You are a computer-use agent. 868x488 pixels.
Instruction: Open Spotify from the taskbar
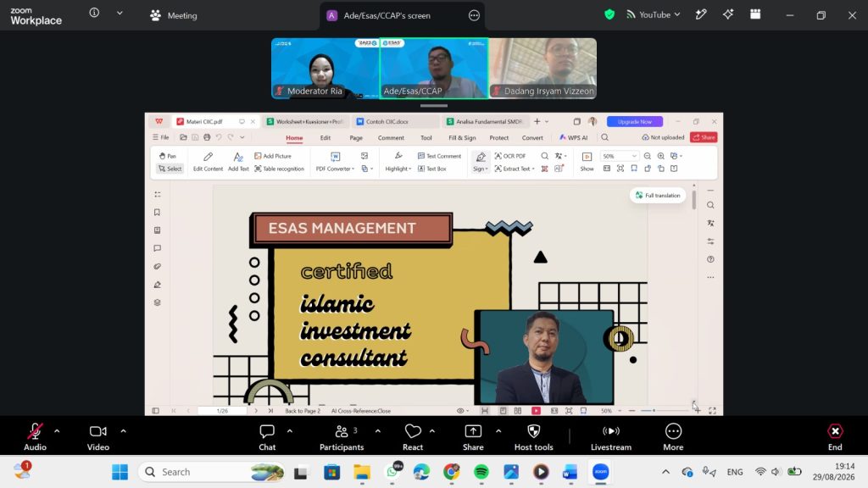[481, 472]
